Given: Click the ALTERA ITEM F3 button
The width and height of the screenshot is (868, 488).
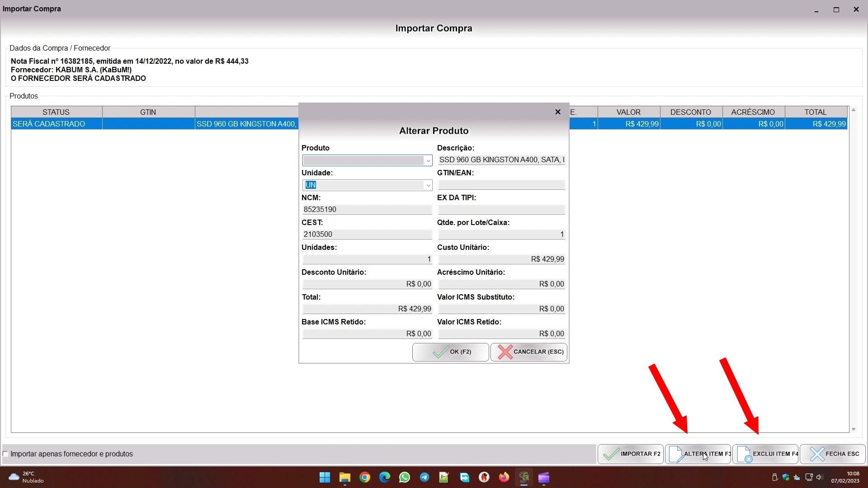Looking at the screenshot, I should (x=698, y=454).
